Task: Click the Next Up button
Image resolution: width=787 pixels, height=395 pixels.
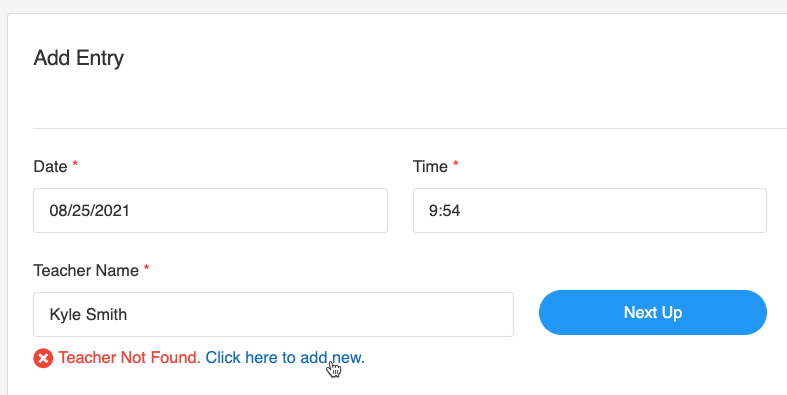Action: (x=653, y=312)
